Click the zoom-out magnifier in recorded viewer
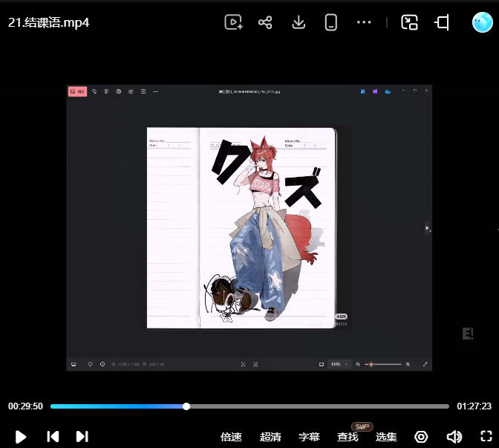499x448 pixels. [358, 364]
